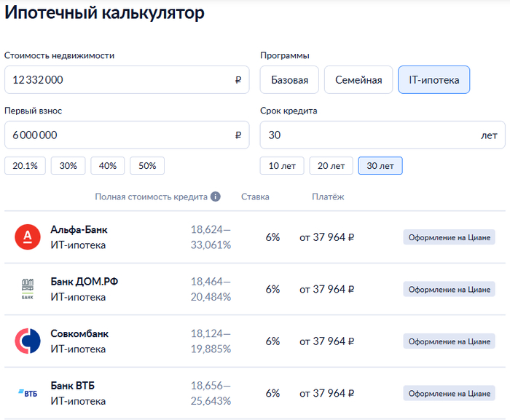Focus the Стоимость недвижимости input field
The image size is (510, 420).
pos(127,80)
